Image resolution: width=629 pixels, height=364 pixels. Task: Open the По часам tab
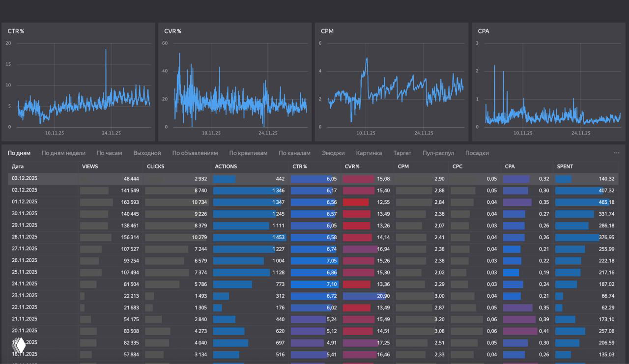109,153
